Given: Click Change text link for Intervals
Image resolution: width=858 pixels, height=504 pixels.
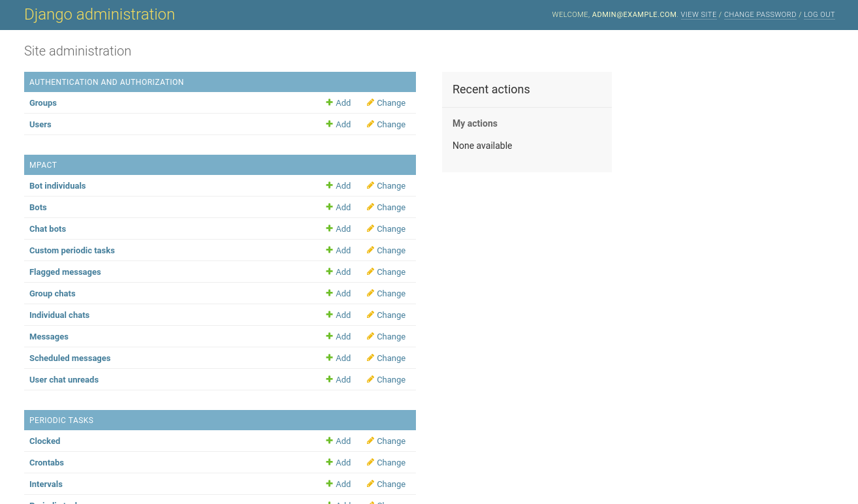Looking at the screenshot, I should pyautogui.click(x=391, y=484).
